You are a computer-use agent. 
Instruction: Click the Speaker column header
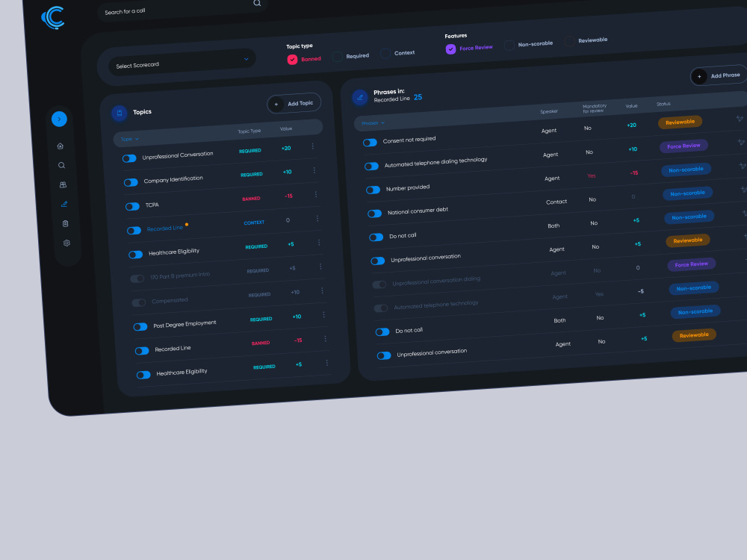coord(549,111)
